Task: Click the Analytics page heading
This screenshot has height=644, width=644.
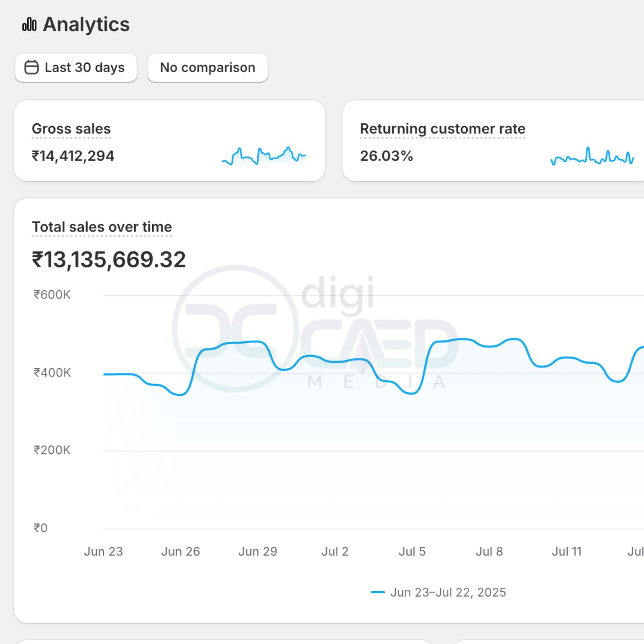Action: [86, 24]
